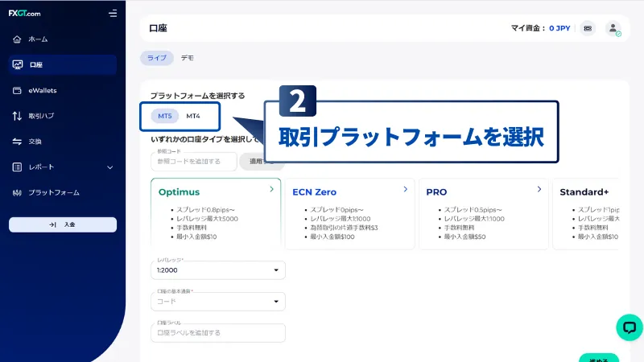The width and height of the screenshot is (644, 362).
Task: Open プラットフォーム menu item
Action: pyautogui.click(x=54, y=192)
